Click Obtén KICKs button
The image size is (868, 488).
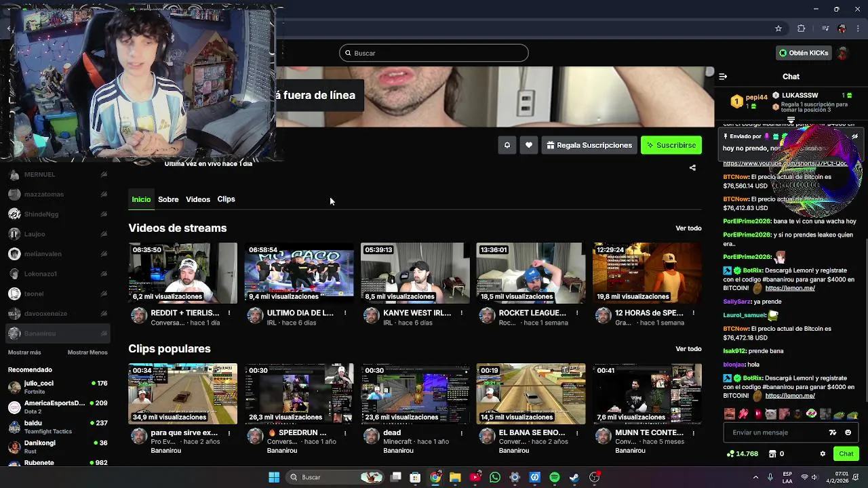804,53
